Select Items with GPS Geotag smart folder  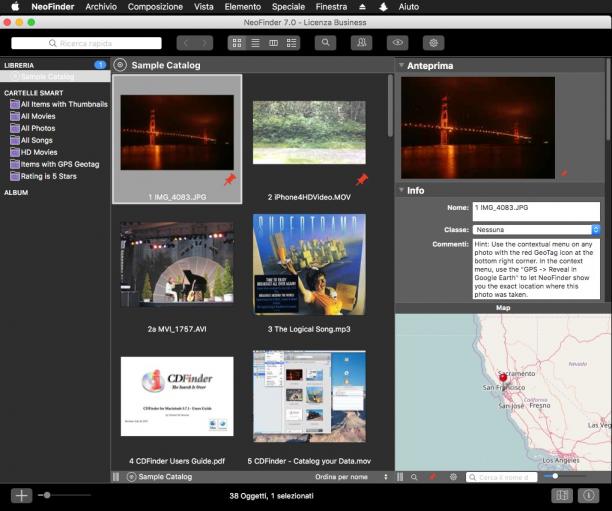[x=55, y=164]
